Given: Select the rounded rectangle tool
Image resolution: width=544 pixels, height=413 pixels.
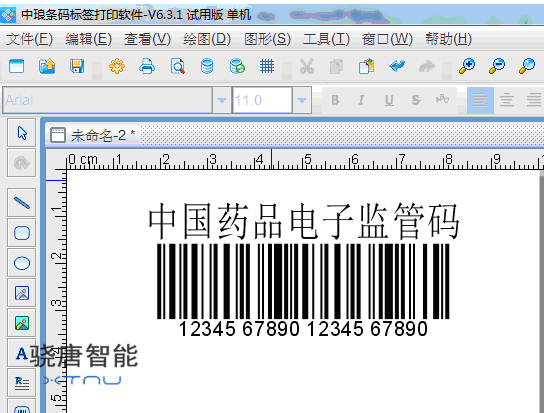Looking at the screenshot, I should [22, 233].
